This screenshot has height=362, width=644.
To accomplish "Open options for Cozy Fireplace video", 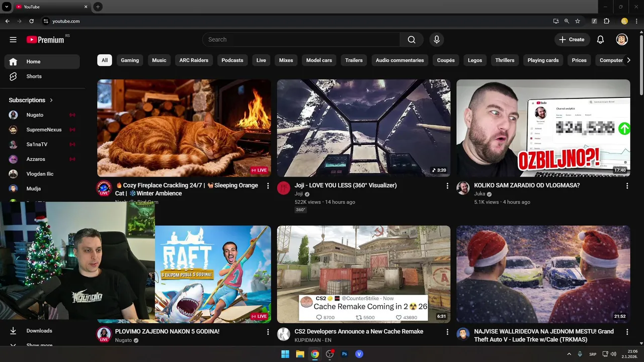I will tap(268, 186).
